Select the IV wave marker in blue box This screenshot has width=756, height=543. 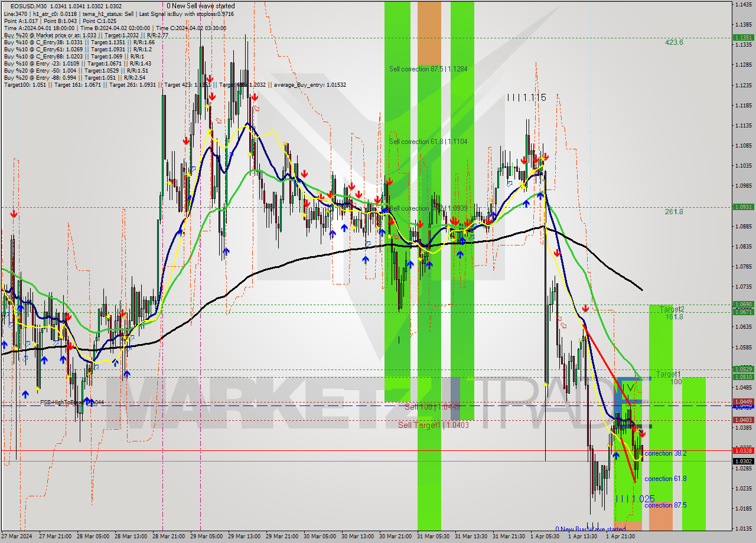pos(630,388)
